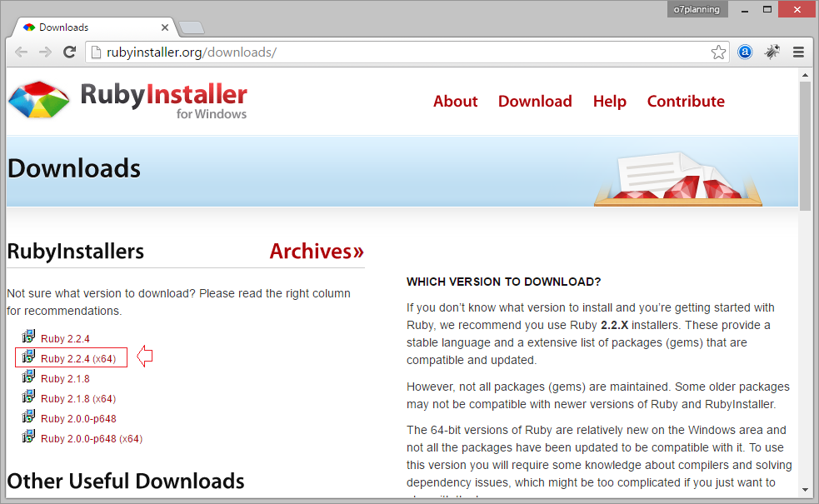
Task: Download Ruby 2.2.4 installer link
Action: pos(65,339)
